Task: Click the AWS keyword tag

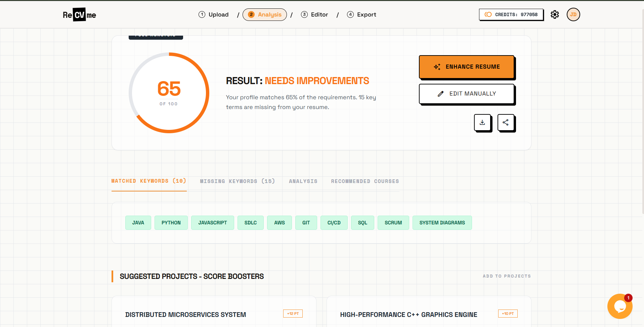Action: click(x=280, y=223)
